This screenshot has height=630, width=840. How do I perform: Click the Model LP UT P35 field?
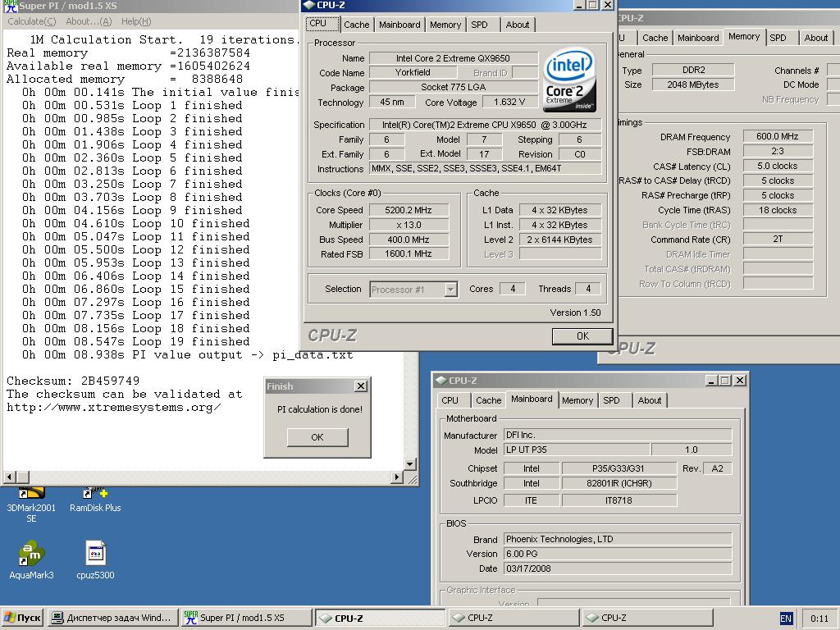577,450
